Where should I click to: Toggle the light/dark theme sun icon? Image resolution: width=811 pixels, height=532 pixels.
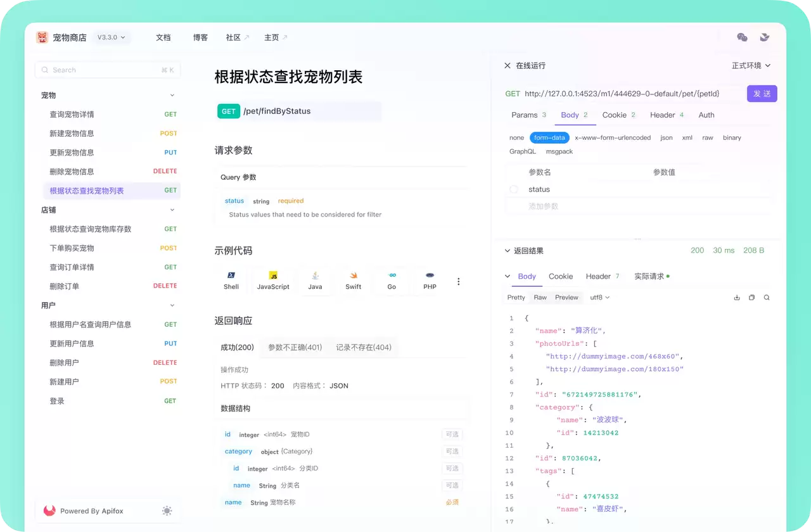pos(167,510)
